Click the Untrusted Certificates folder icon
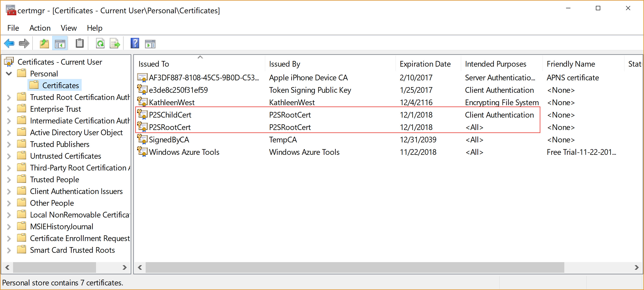Image resolution: width=644 pixels, height=290 pixels. pos(22,155)
